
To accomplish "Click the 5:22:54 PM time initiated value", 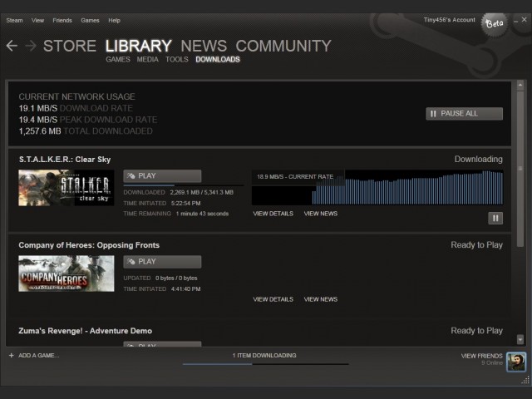I will [185, 203].
